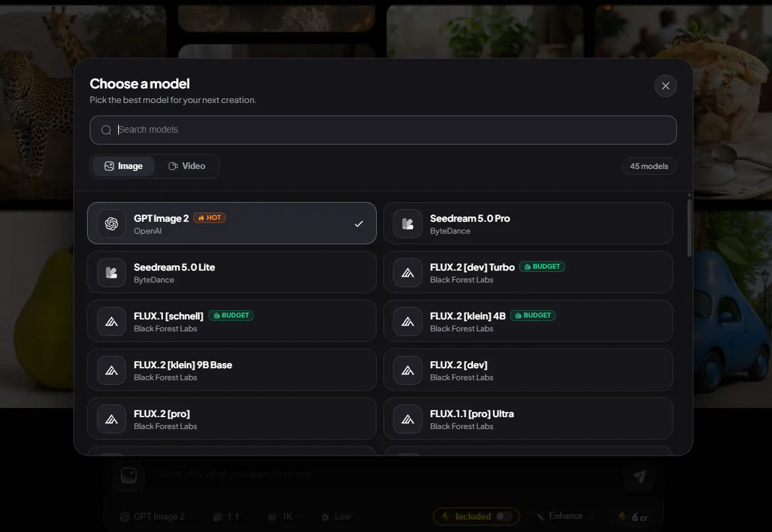Click the image attach icon in prompt bar
This screenshot has height=532, width=772.
click(129, 475)
